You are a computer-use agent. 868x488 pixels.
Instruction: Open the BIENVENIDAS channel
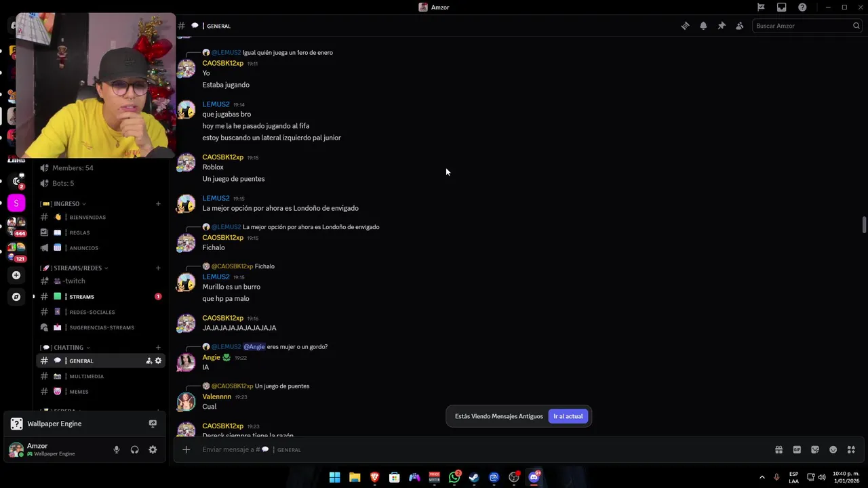coord(100,217)
